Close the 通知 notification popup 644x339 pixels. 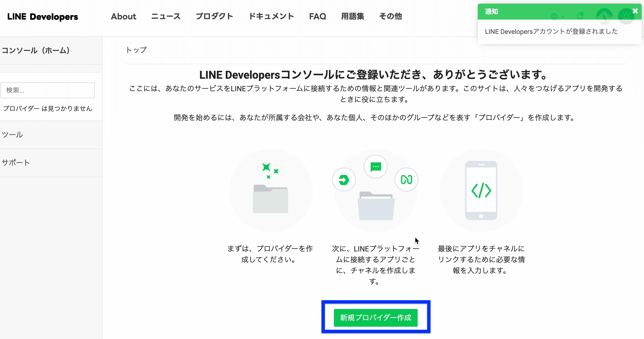pyautogui.click(x=635, y=11)
